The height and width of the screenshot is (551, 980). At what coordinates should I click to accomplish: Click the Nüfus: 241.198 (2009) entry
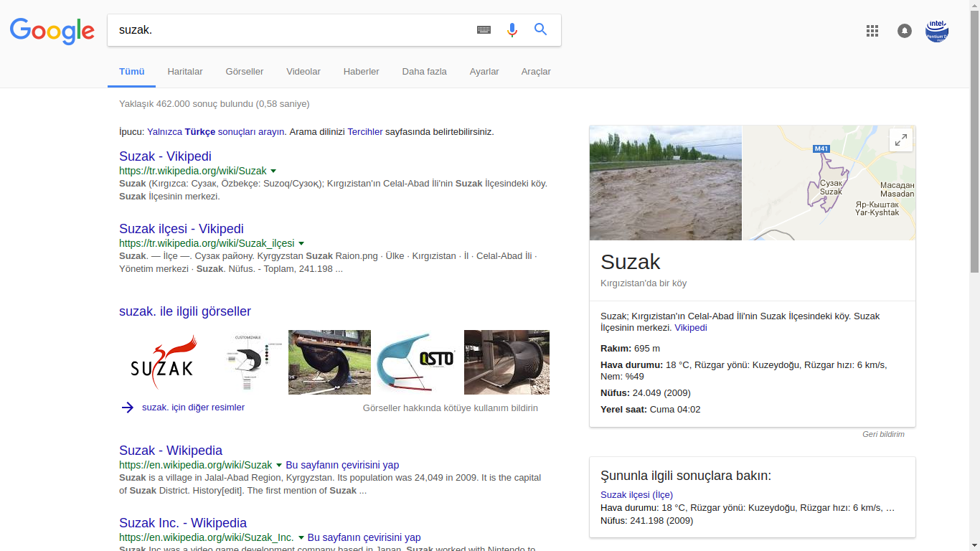[647, 521]
